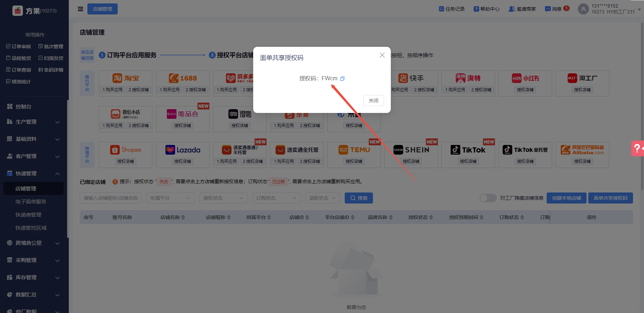Click the Alibaba.com platform logo
Viewport: 644px width, 313px height.
pyautogui.click(x=582, y=150)
